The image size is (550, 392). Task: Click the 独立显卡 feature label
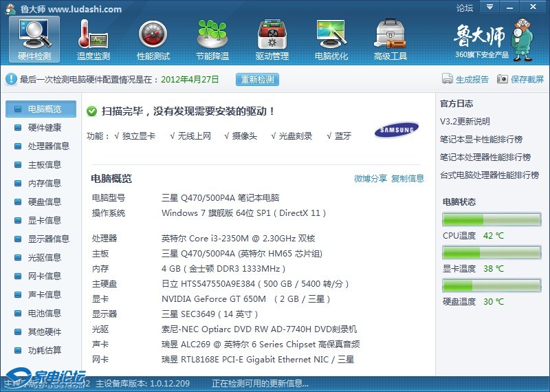click(x=139, y=135)
